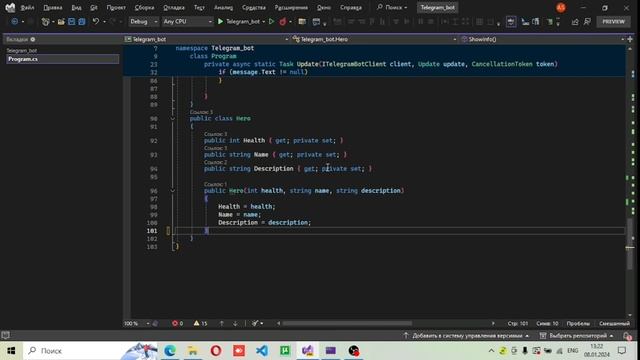Open settings gear beside the Вкладки header

(33, 39)
